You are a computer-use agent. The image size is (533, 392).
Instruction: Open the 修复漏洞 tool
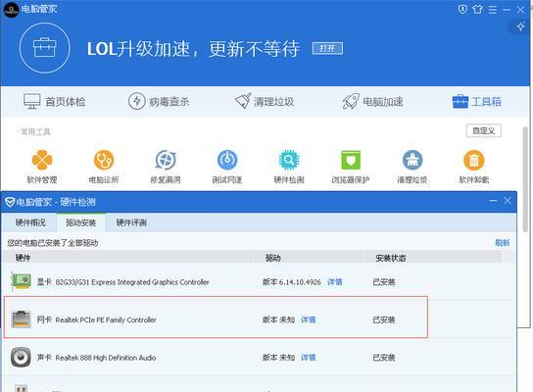coord(166,160)
